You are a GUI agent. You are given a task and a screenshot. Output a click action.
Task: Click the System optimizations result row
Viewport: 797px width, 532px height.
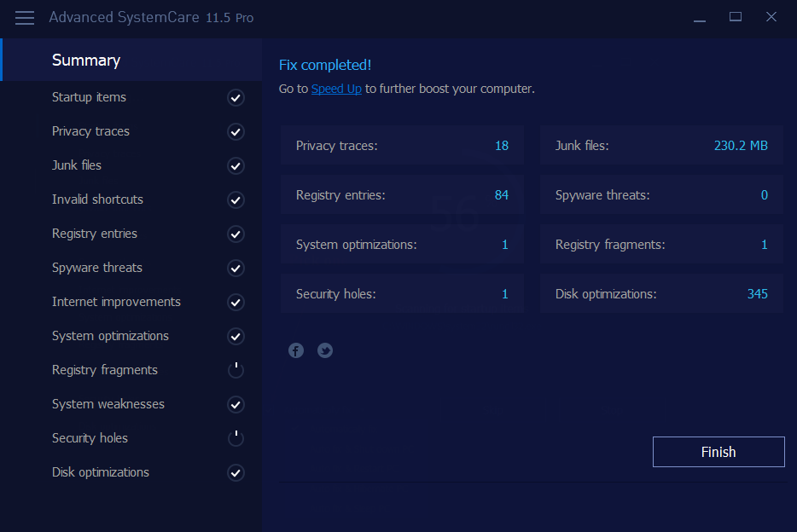point(402,245)
